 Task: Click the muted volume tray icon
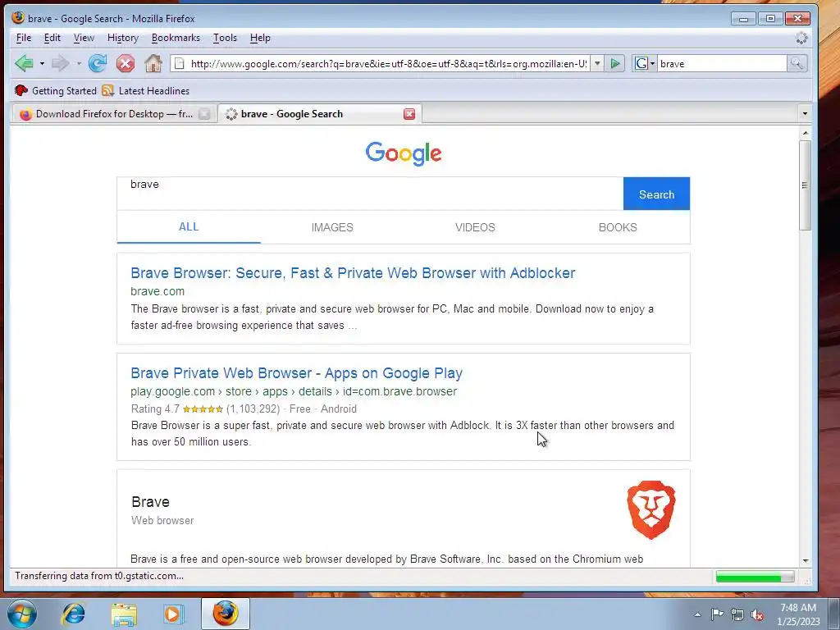757,615
